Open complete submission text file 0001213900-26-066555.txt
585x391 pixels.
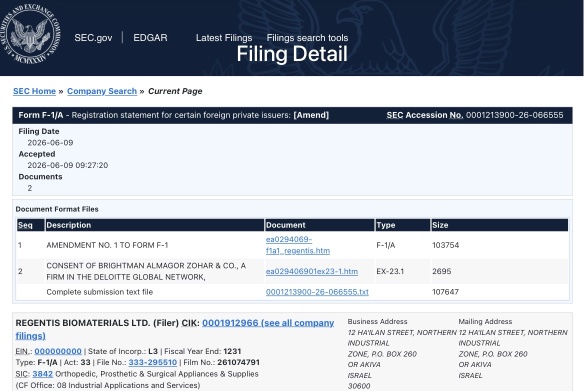click(317, 292)
